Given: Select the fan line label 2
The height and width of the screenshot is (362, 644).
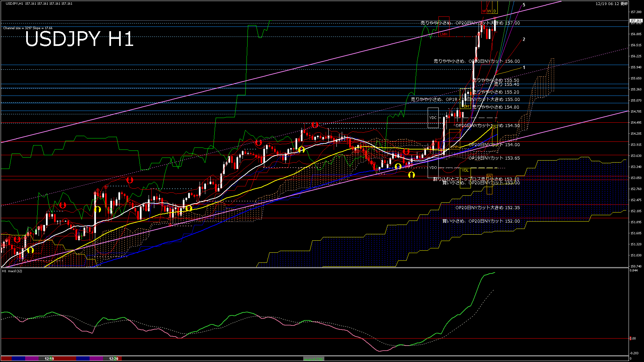Looking at the screenshot, I should click(524, 39).
